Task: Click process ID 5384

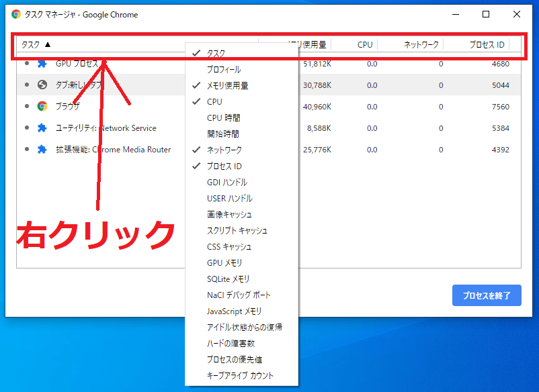Action: [500, 128]
